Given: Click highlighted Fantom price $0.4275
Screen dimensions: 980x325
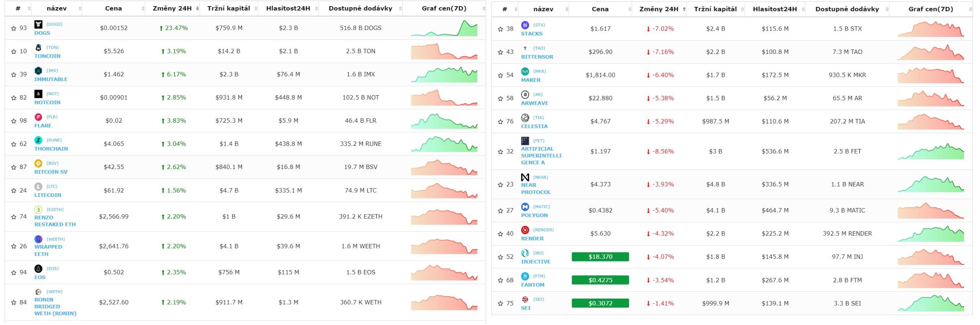Looking at the screenshot, I should tap(600, 280).
